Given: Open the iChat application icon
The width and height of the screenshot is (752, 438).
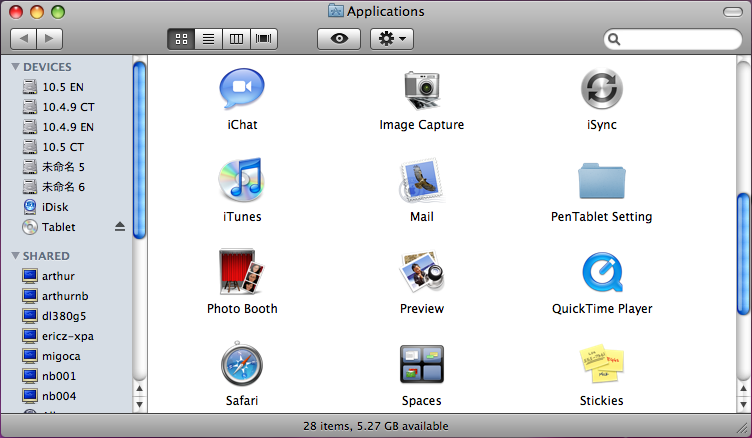Looking at the screenshot, I should tap(242, 89).
